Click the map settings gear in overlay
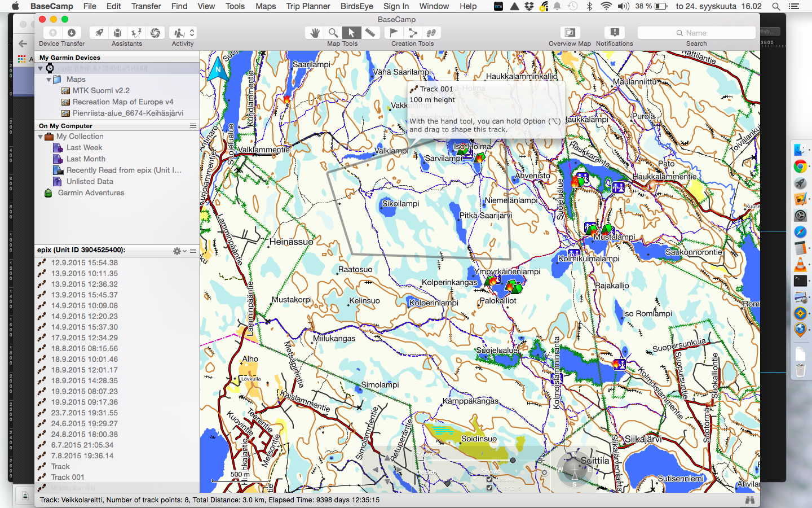812x508 pixels. (544, 472)
